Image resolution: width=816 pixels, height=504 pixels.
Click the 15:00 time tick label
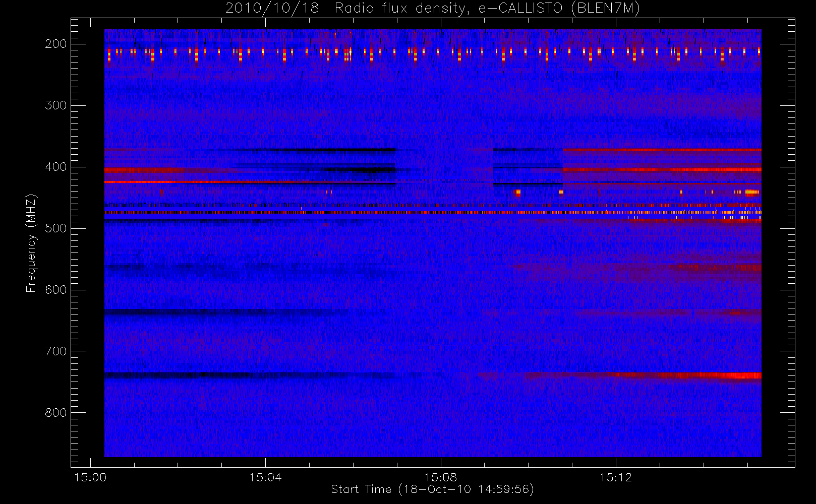tap(90, 477)
